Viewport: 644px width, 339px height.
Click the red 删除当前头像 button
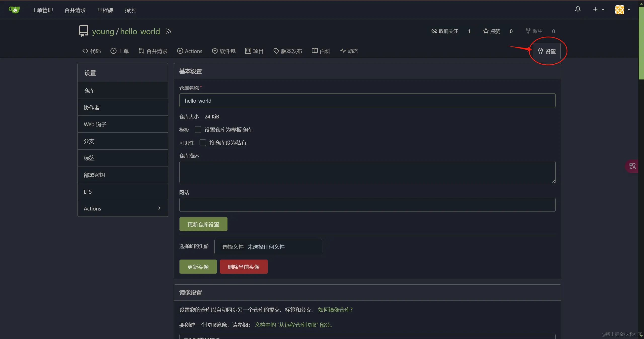point(243,267)
